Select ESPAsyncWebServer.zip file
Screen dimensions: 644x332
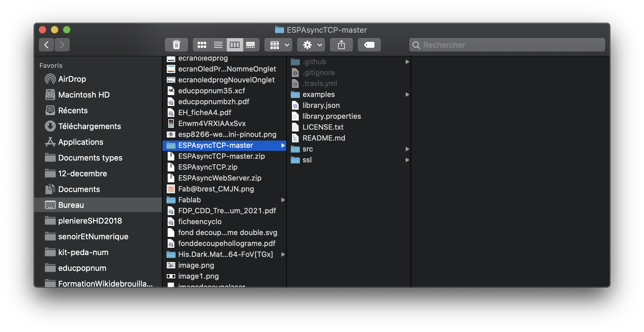pyautogui.click(x=220, y=178)
